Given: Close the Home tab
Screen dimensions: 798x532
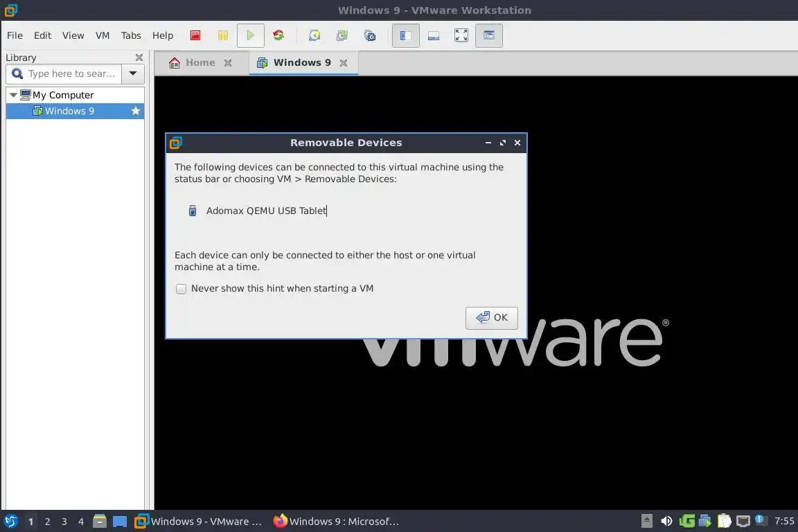Looking at the screenshot, I should (x=228, y=62).
